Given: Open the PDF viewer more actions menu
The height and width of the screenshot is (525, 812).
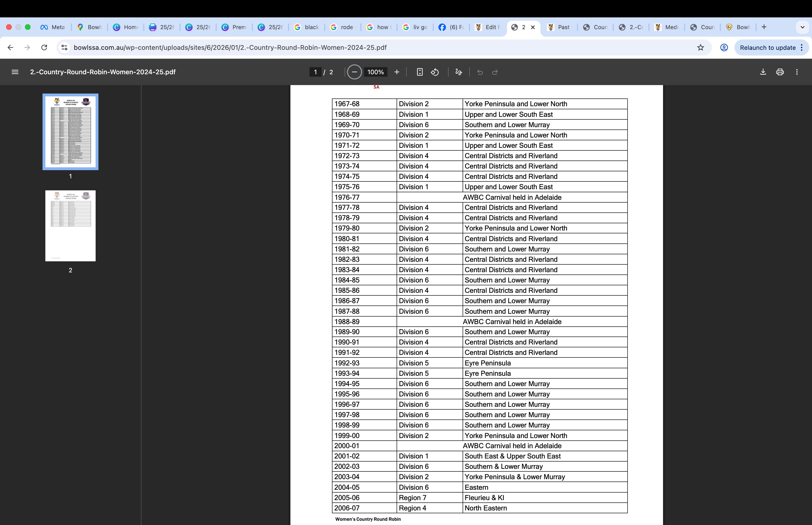Looking at the screenshot, I should [x=797, y=72].
